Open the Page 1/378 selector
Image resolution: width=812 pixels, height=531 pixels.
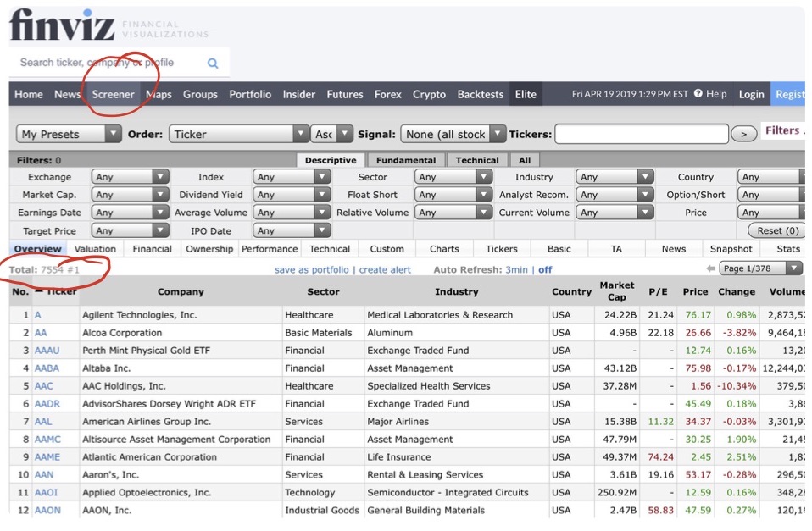(759, 268)
